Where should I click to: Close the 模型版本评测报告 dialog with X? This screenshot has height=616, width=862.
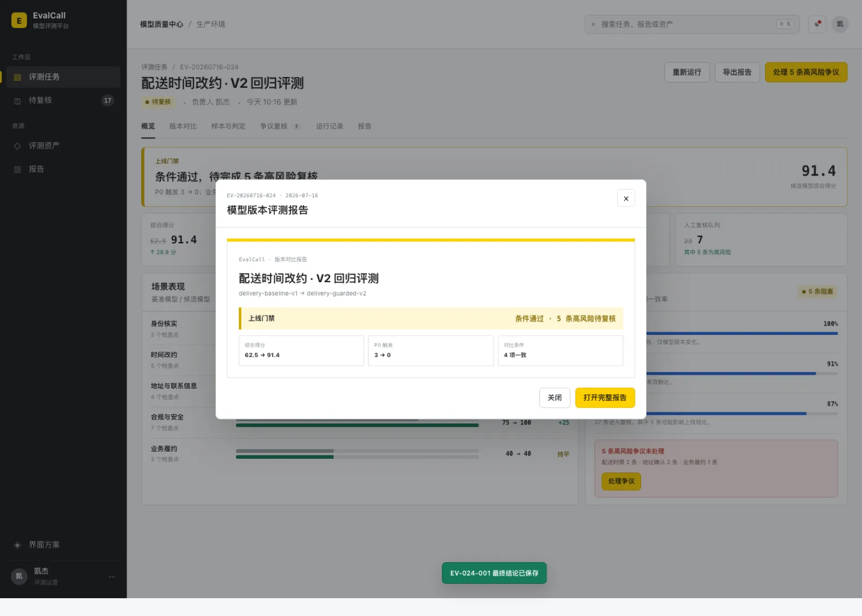tap(626, 198)
